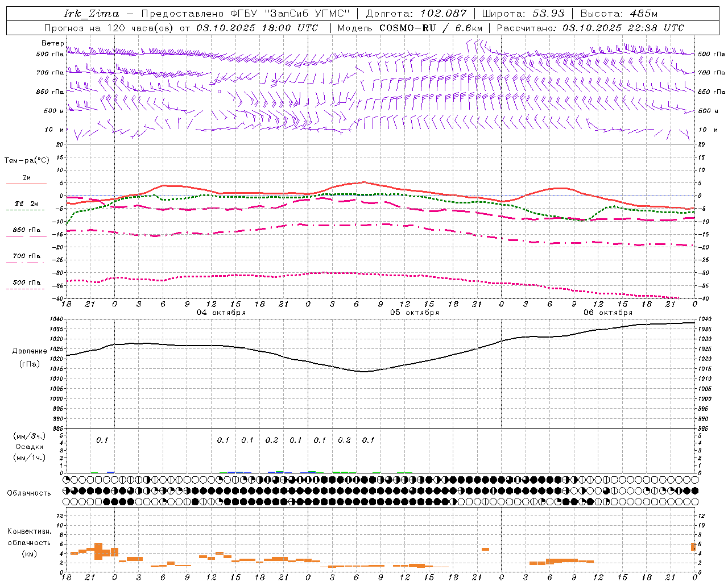Click the "Долгота: 102.087" header field
728x582 pixels.
pos(416,14)
